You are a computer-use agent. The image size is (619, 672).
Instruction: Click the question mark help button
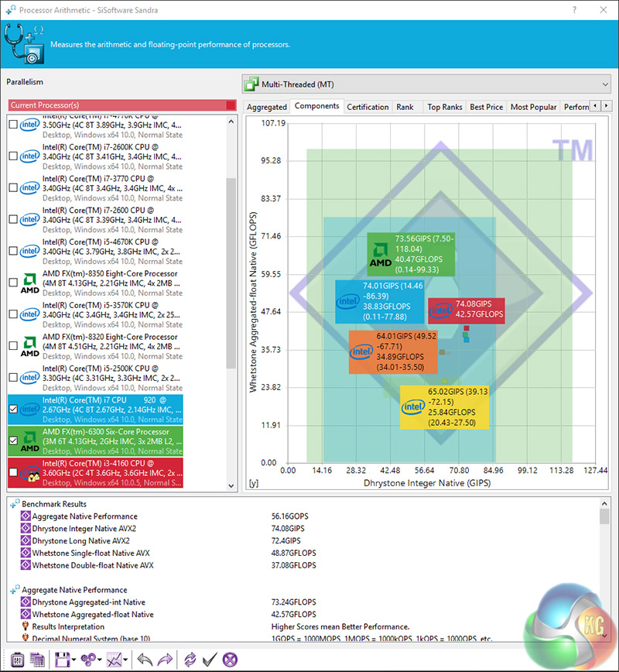pyautogui.click(x=574, y=9)
